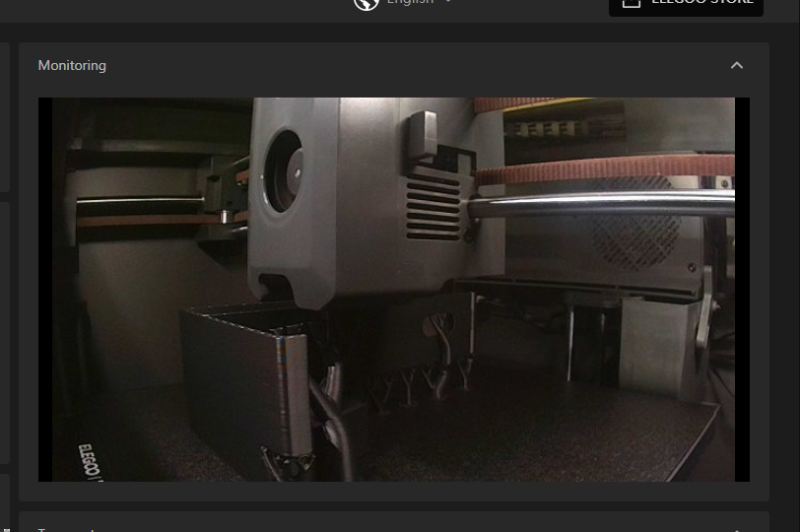This screenshot has height=532, width=800.
Task: Click the Monitoring panel title
Action: click(72, 65)
